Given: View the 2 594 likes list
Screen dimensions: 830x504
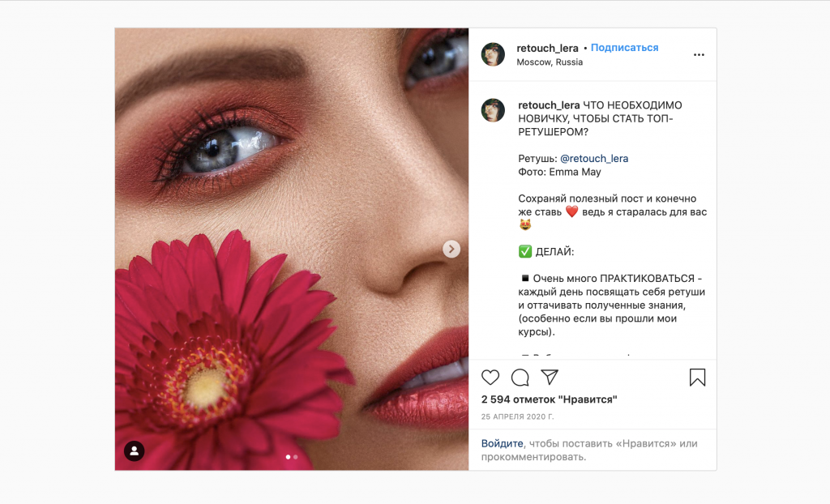Looking at the screenshot, I should 550,399.
